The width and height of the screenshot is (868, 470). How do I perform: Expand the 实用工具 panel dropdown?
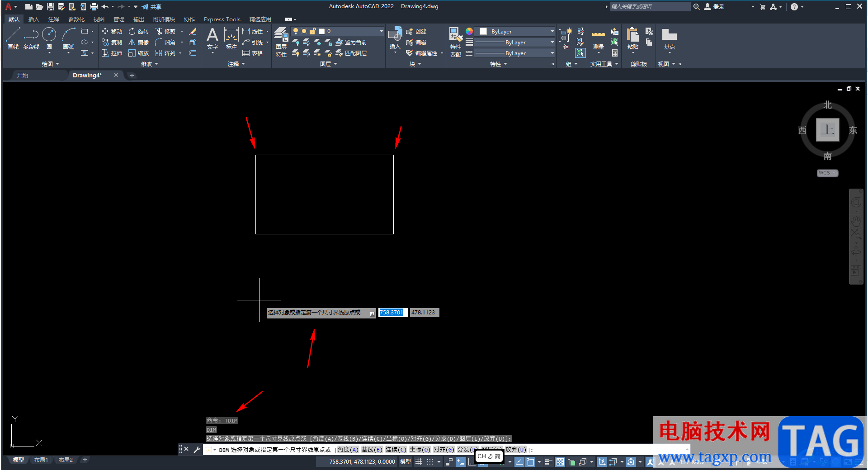coord(604,64)
